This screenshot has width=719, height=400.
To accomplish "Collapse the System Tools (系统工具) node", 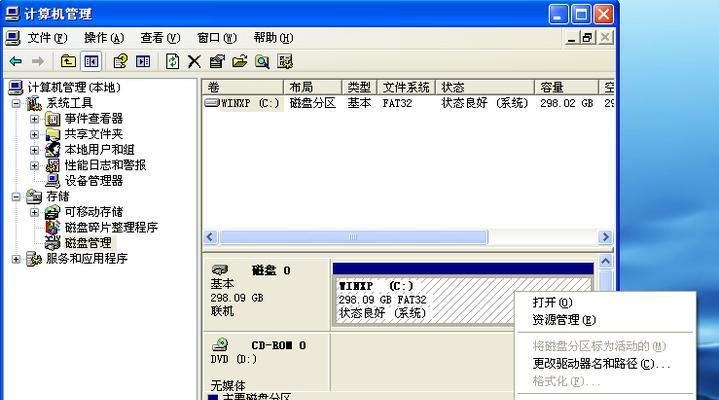I will (x=16, y=103).
